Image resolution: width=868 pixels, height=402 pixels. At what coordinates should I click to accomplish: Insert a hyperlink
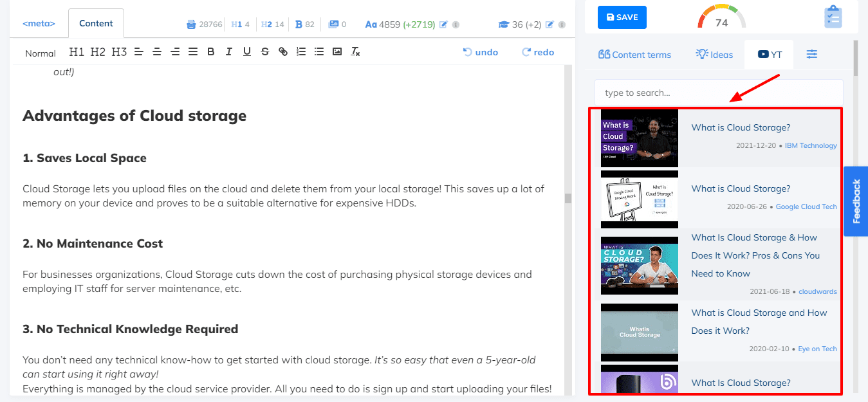282,52
